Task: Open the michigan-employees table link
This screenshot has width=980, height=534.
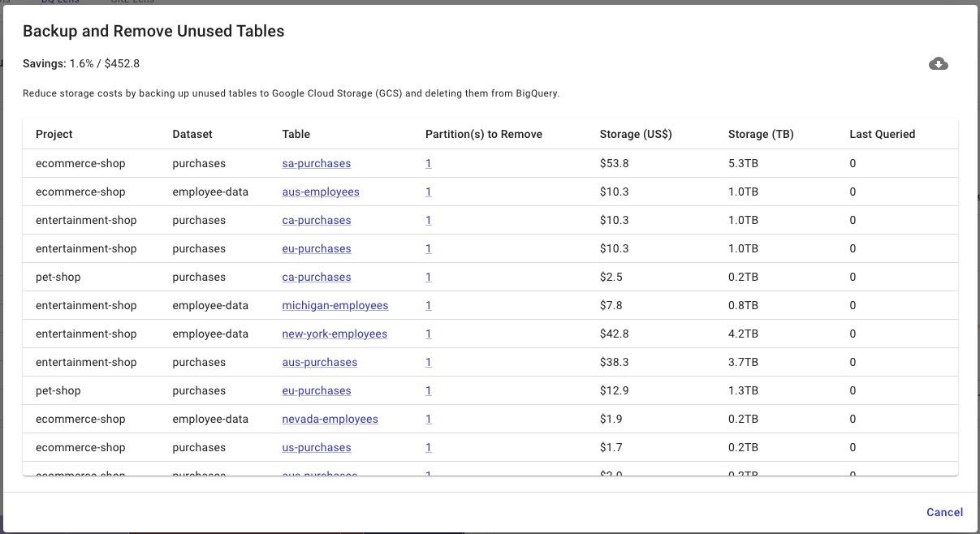Action: click(335, 305)
